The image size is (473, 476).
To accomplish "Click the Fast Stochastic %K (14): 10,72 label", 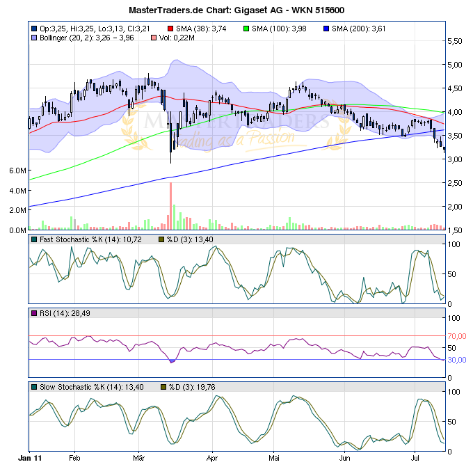I will [x=90, y=240].
